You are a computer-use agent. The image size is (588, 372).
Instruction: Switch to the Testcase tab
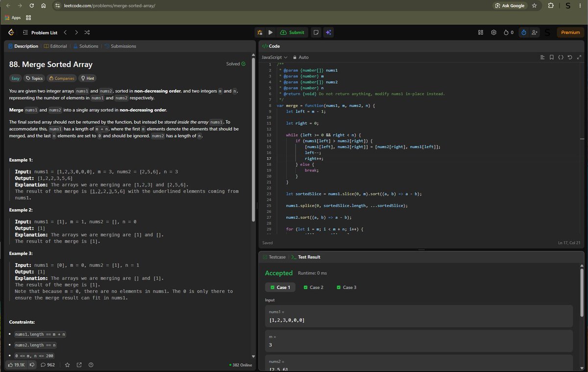click(x=274, y=257)
